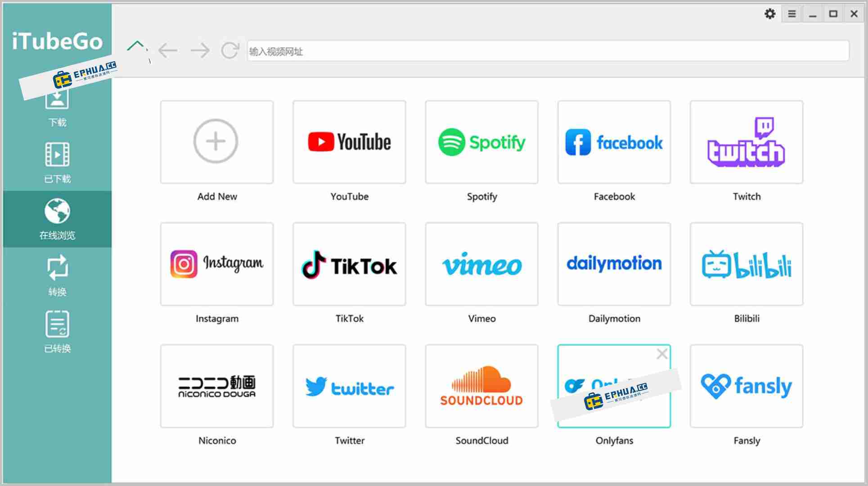The height and width of the screenshot is (486, 868).
Task: Open the 下载 (Download) sidebar tab
Action: (57, 108)
